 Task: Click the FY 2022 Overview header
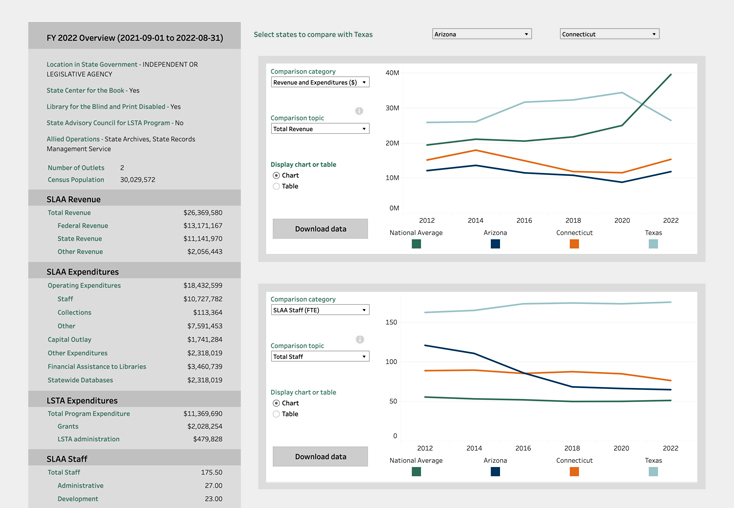click(x=135, y=38)
